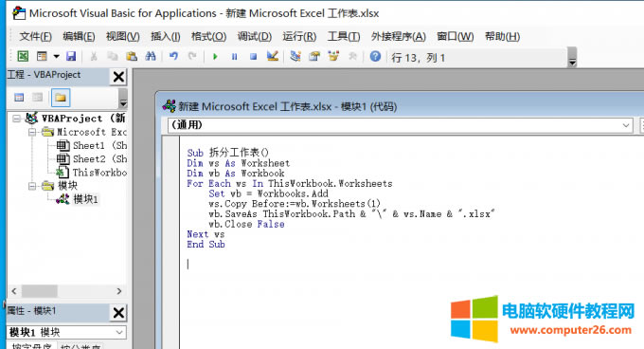This screenshot has width=644, height=349.
Task: Open the 模块1 模块 properties dropdown
Action: (x=119, y=332)
